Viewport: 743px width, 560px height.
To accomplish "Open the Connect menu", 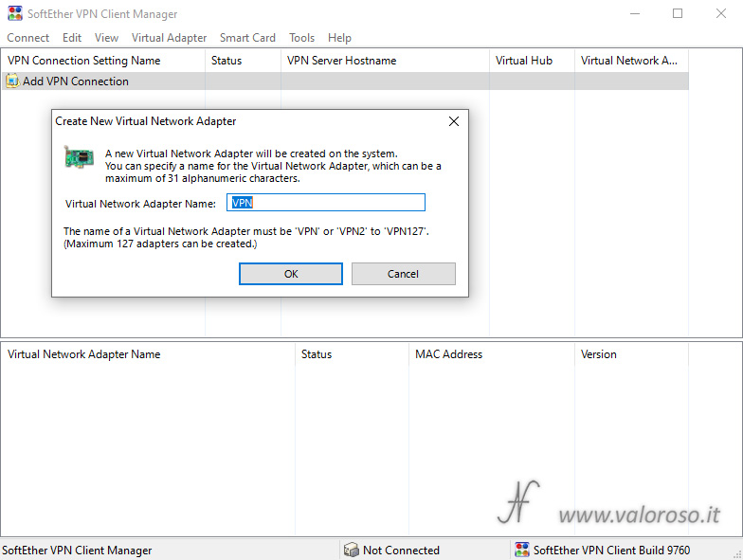I will (x=28, y=38).
